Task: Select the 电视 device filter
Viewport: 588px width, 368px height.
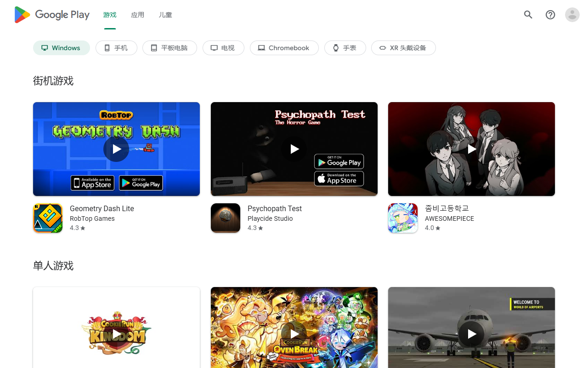Action: click(223, 48)
